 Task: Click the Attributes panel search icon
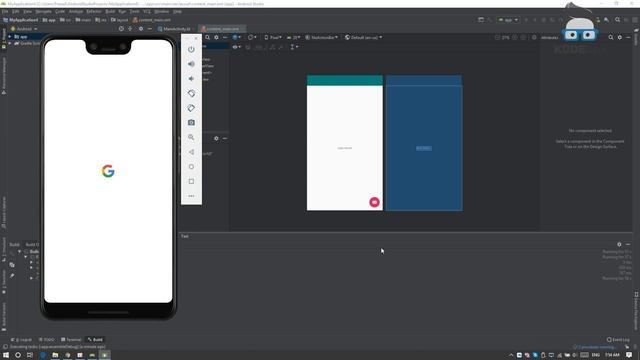coord(611,38)
